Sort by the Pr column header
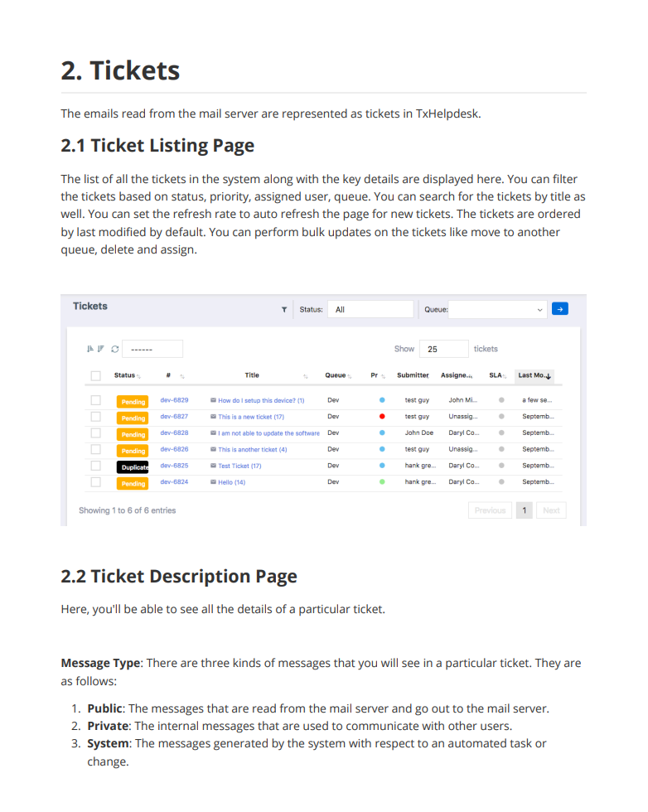 (x=378, y=375)
